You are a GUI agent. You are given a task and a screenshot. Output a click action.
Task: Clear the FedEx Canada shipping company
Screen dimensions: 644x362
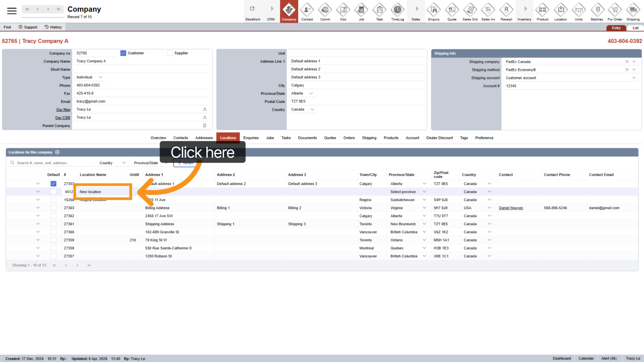(x=627, y=62)
